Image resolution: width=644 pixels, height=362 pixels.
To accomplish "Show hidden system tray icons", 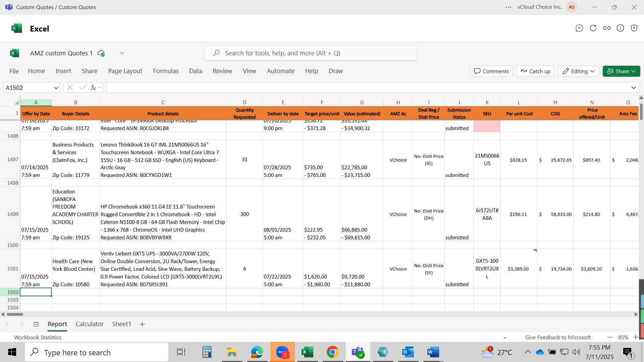I will (528, 352).
